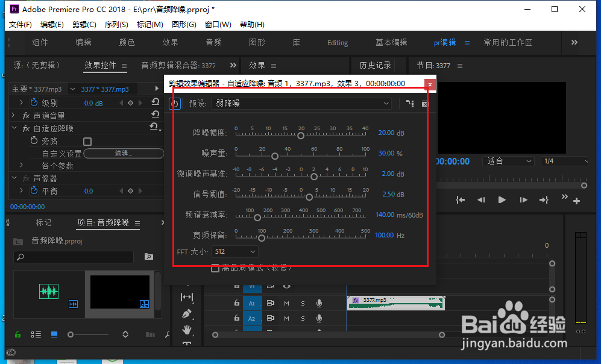Toggle animation stopwatch for 级别
The image size is (601, 364).
click(34, 102)
